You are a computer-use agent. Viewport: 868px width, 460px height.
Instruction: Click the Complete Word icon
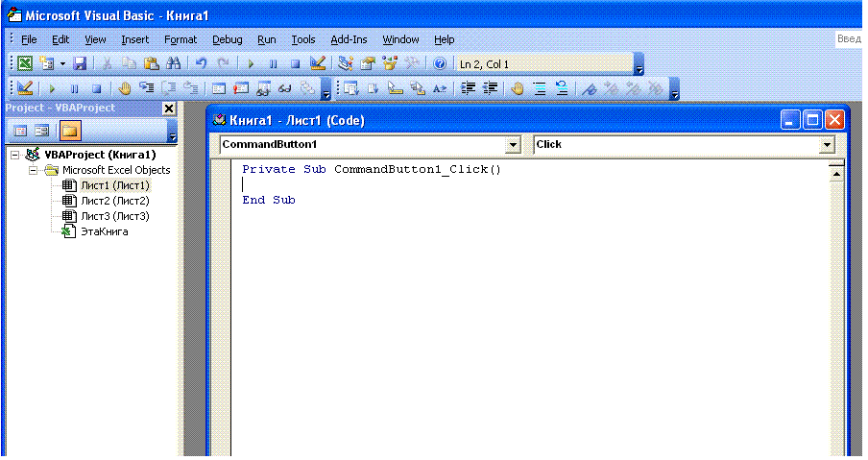(x=440, y=88)
